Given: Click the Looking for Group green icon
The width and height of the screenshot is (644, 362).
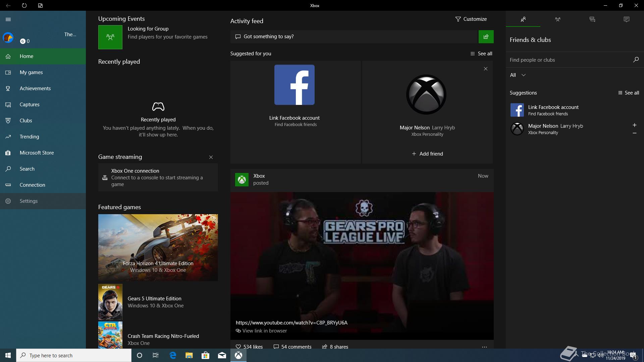Looking at the screenshot, I should [110, 37].
